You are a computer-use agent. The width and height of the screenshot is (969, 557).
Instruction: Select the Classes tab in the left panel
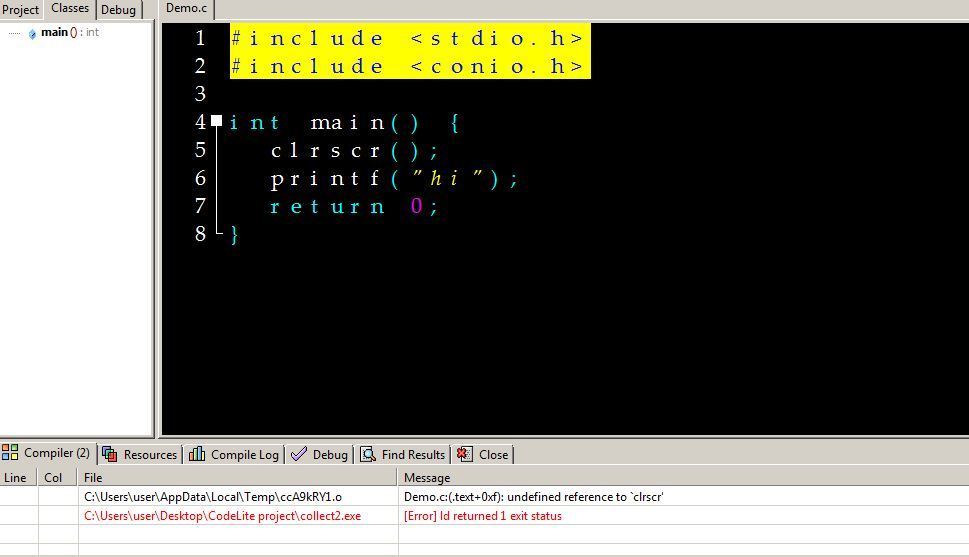coord(70,8)
